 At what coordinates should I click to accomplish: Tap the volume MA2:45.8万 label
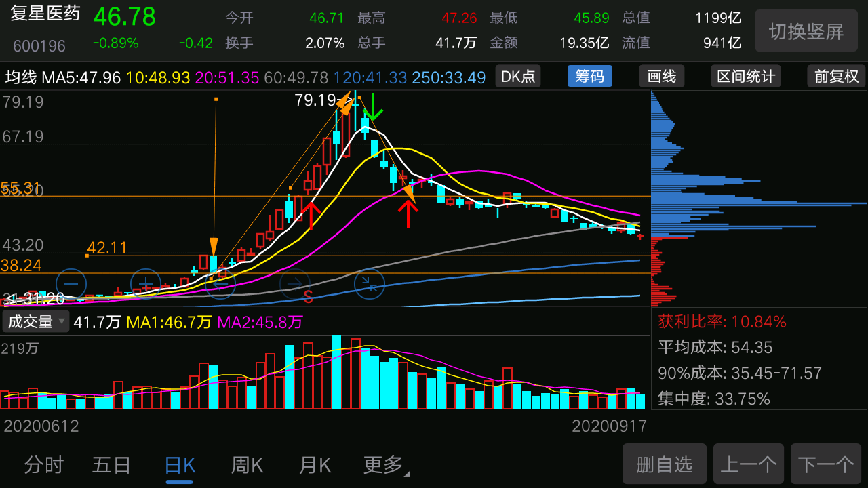coord(260,322)
